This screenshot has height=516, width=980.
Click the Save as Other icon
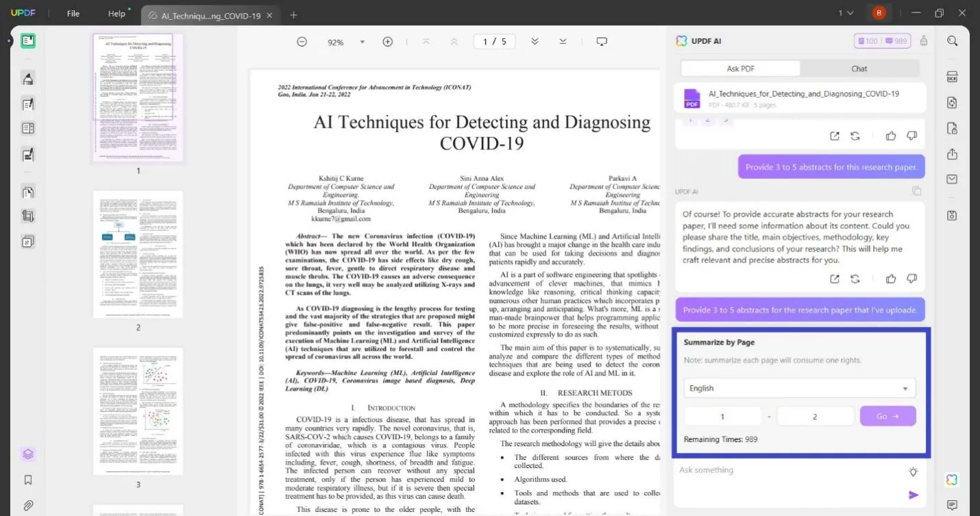(952, 216)
